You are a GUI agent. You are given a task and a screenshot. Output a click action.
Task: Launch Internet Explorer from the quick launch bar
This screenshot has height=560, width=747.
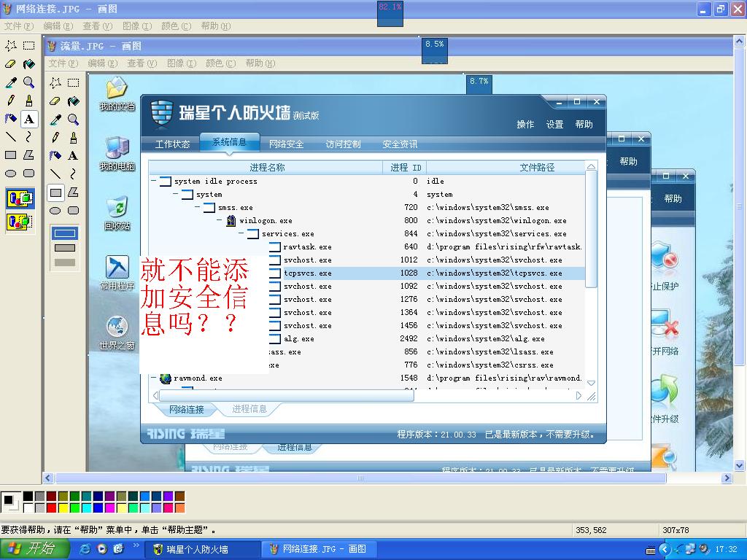(x=85, y=549)
